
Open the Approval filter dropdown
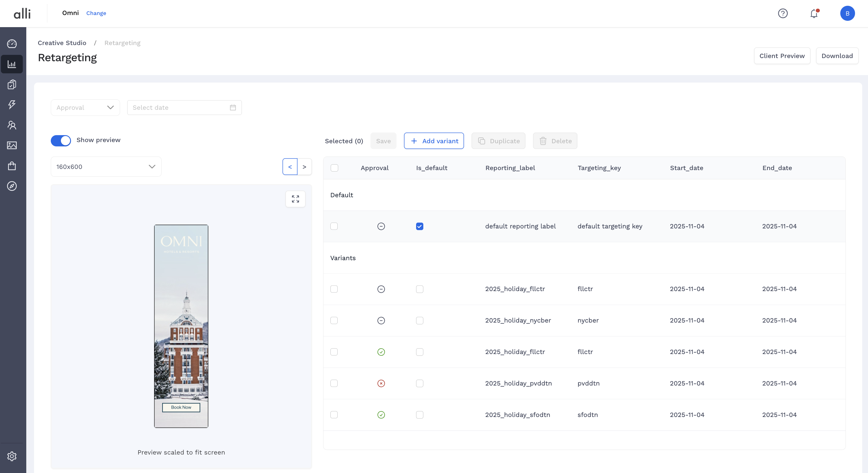(85, 107)
